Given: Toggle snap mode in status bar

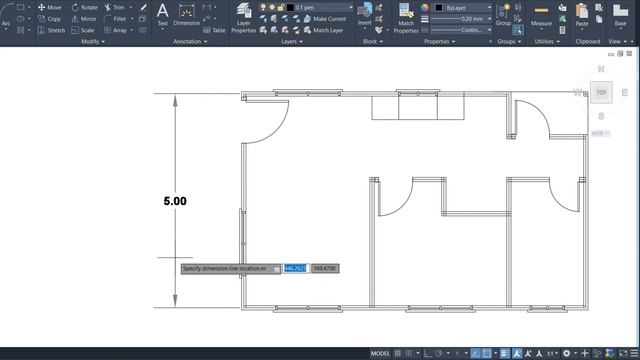Looking at the screenshot, I should [409, 353].
